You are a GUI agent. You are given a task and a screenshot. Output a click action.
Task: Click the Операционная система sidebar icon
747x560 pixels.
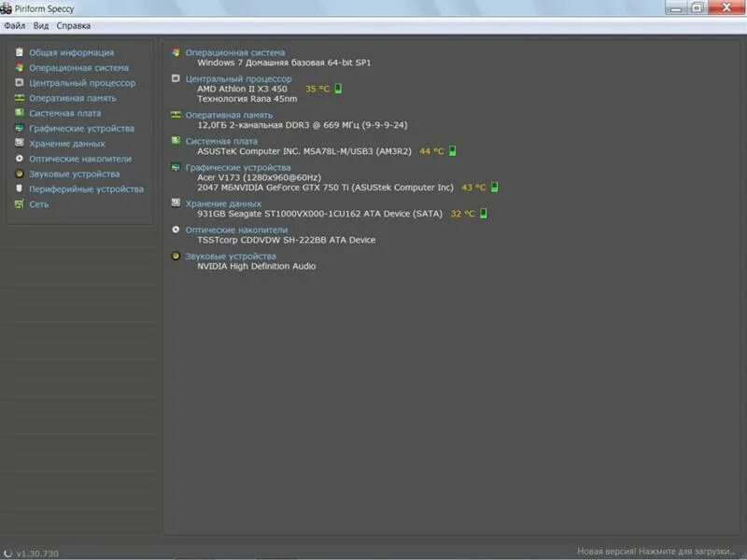tap(19, 67)
